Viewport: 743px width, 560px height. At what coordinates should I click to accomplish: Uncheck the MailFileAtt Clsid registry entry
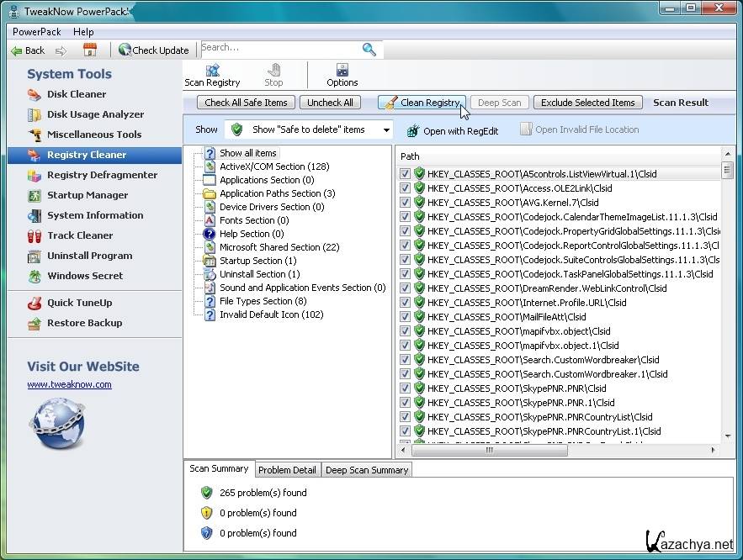[406, 317]
